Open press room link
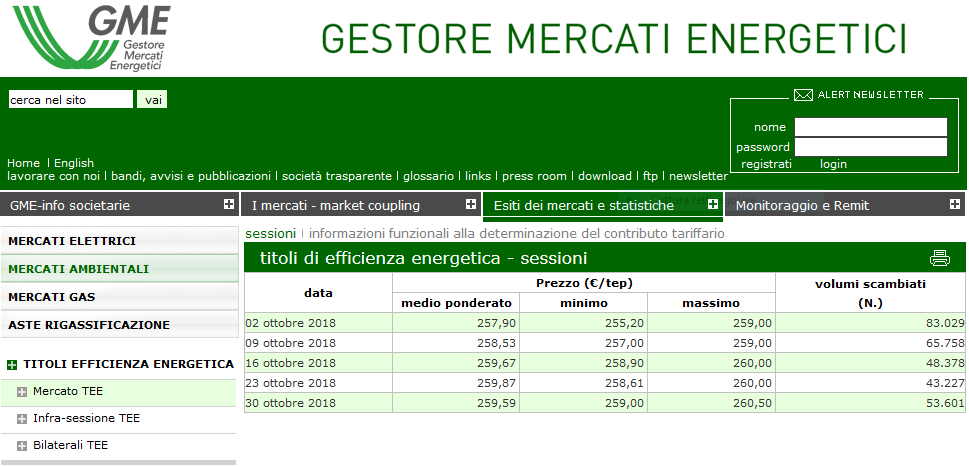 tap(534, 176)
